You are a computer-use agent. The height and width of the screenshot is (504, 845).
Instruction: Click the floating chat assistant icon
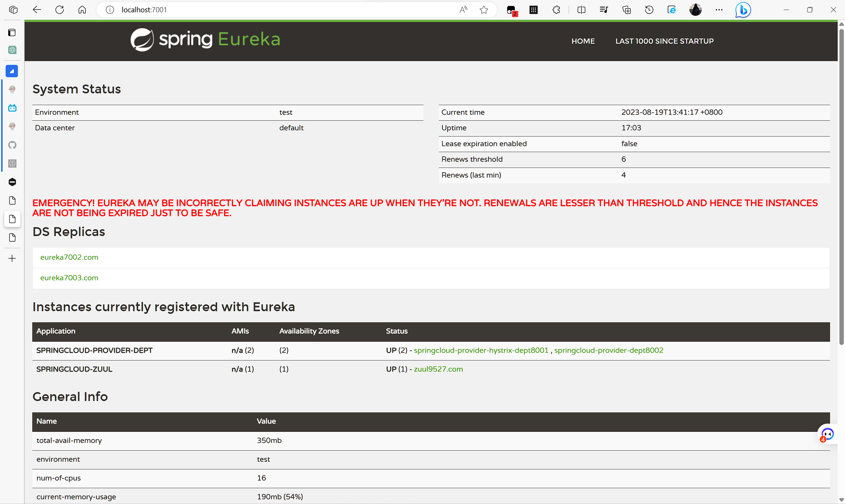(827, 434)
